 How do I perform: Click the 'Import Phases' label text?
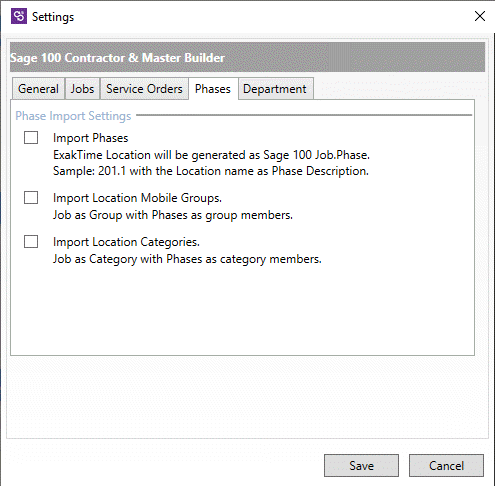coord(91,138)
